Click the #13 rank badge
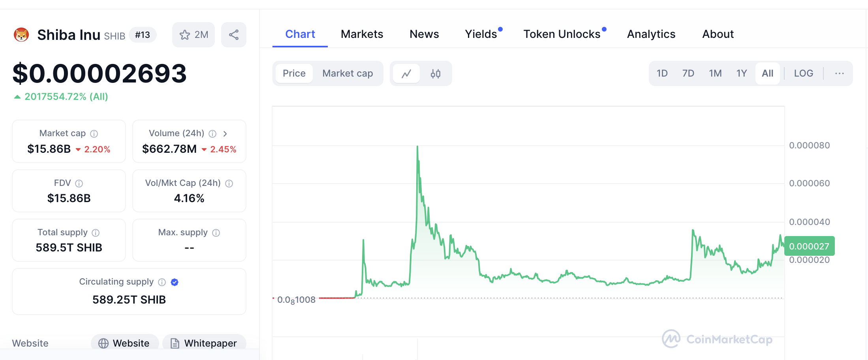Image resolution: width=868 pixels, height=360 pixels. [143, 35]
